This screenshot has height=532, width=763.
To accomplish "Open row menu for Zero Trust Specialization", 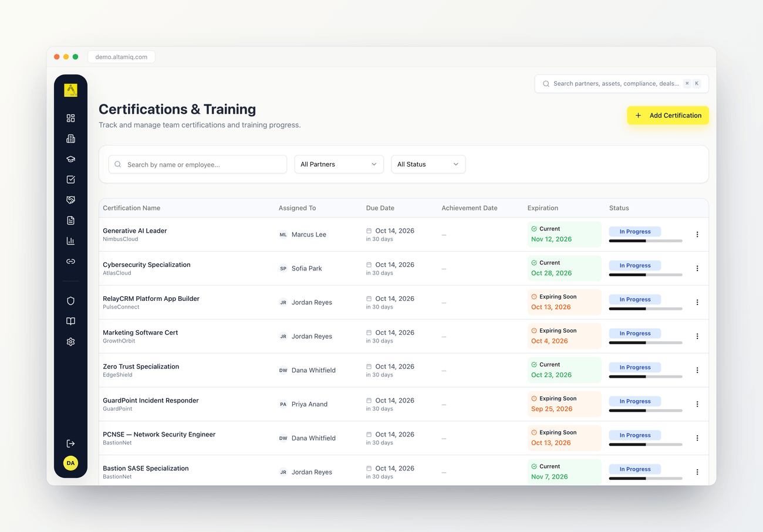I will [x=697, y=371].
